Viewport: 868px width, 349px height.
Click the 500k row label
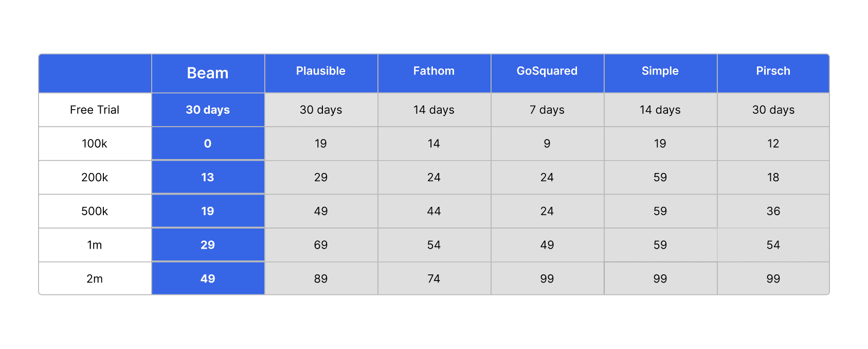pos(95,211)
